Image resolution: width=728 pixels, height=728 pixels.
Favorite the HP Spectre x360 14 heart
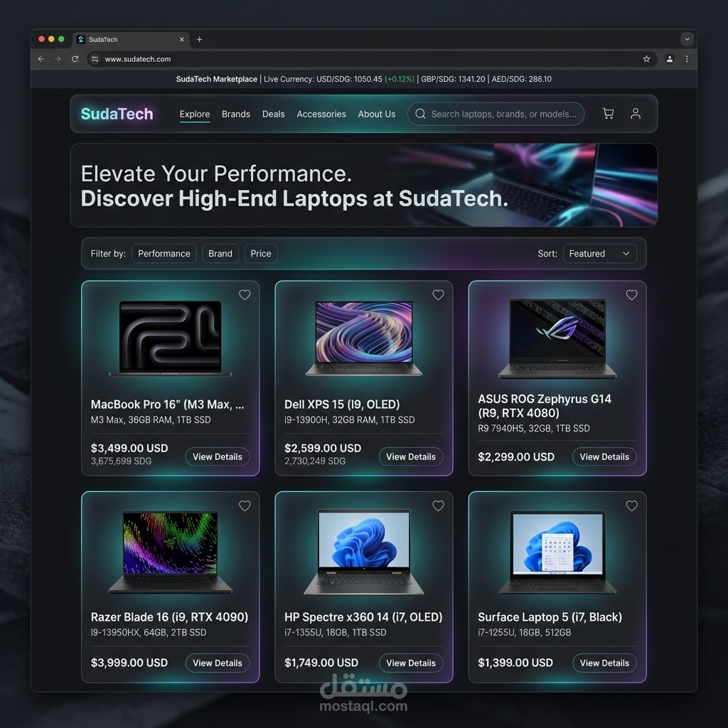(438, 505)
